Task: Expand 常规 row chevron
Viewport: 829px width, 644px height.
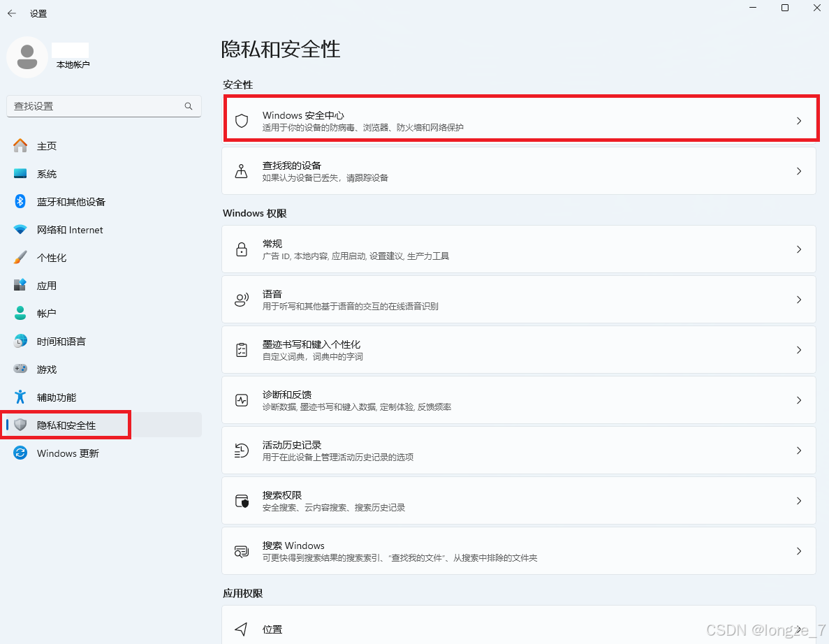Action: (x=799, y=249)
